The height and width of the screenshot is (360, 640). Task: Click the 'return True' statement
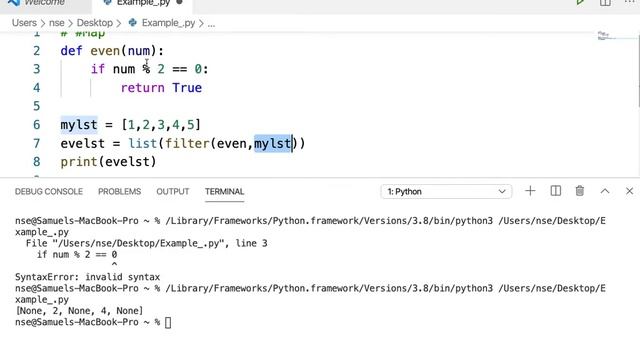point(161,88)
